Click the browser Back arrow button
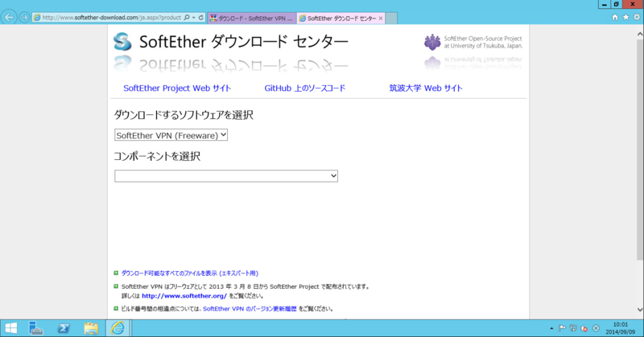 pyautogui.click(x=9, y=18)
